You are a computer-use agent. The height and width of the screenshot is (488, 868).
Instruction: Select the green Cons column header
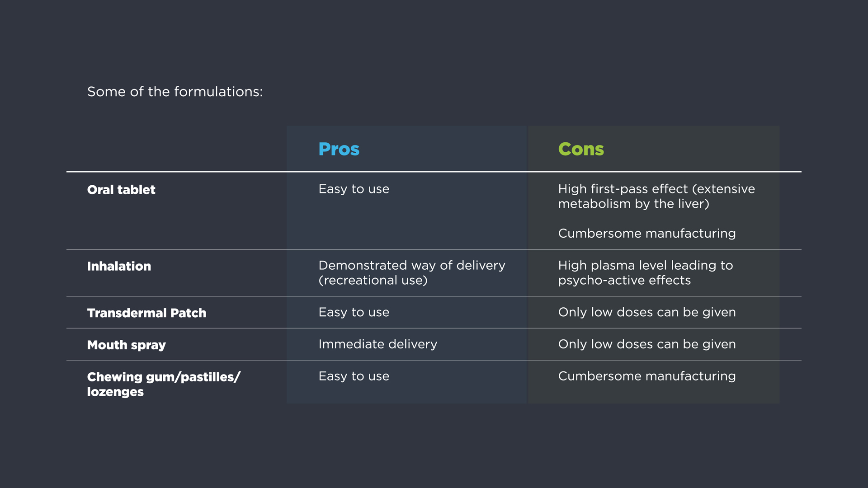coord(580,149)
